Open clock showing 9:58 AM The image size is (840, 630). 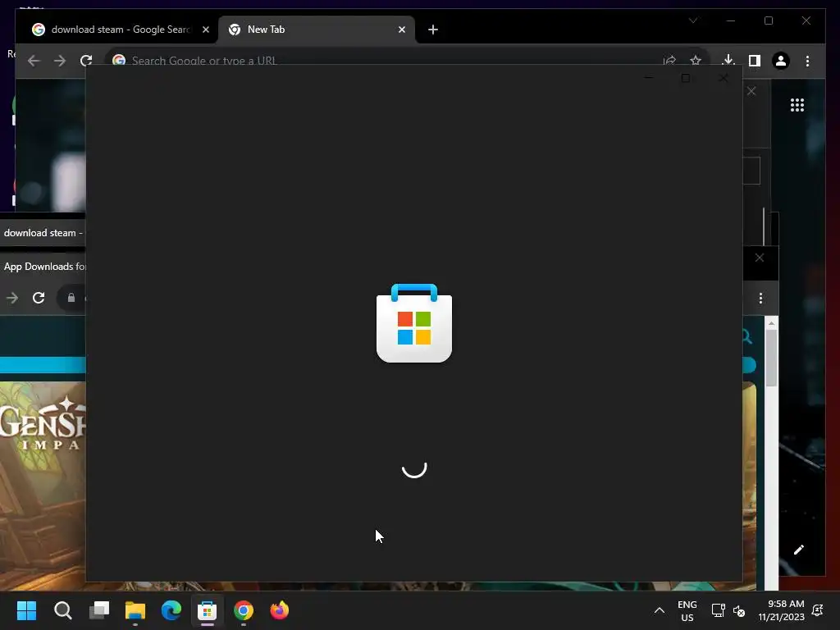[x=781, y=610]
